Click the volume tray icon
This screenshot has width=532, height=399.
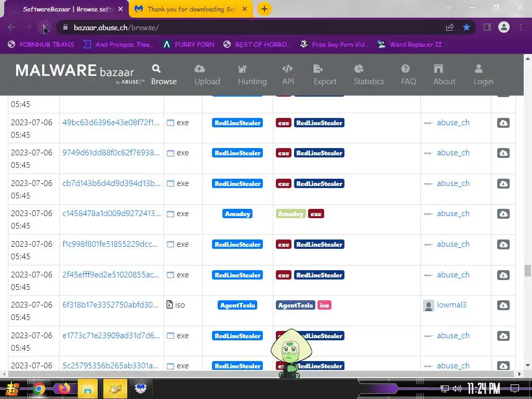(x=457, y=389)
